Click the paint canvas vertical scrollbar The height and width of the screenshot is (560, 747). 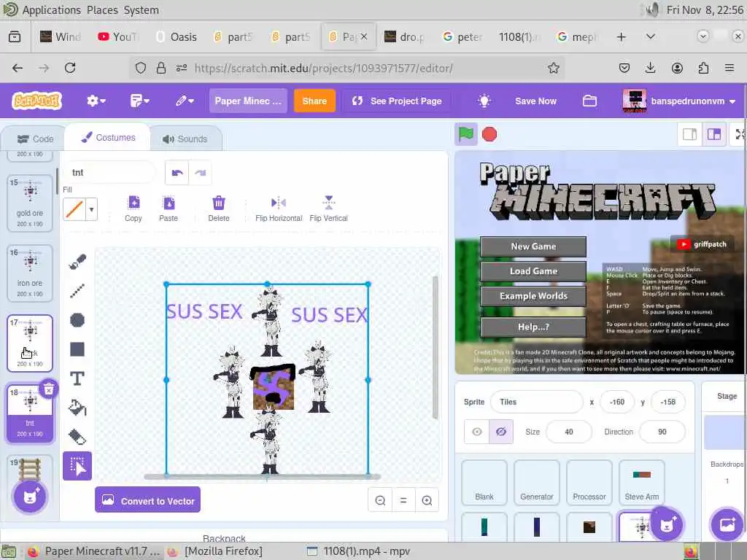435,348
